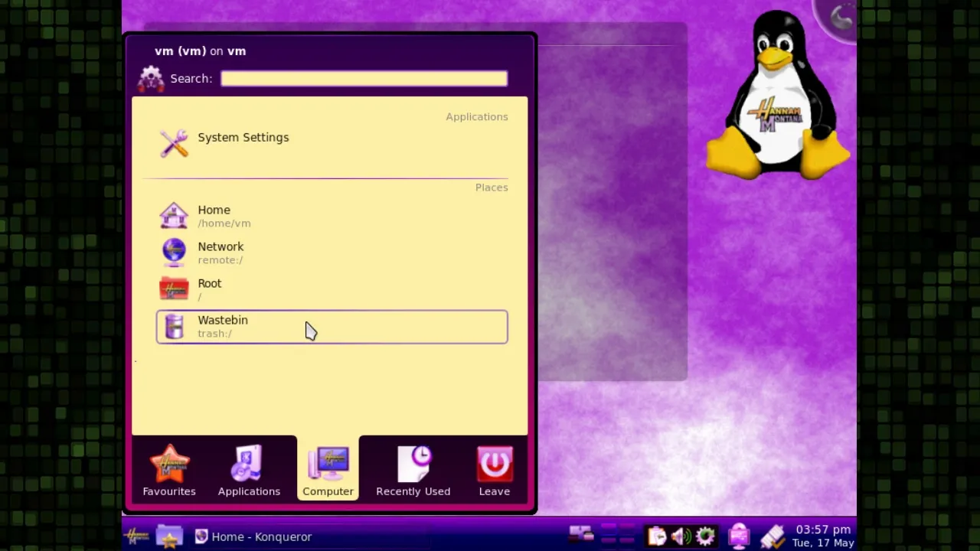980x551 pixels.
Task: Click the taskbar clock showing 03:57 pm
Action: coord(823,536)
